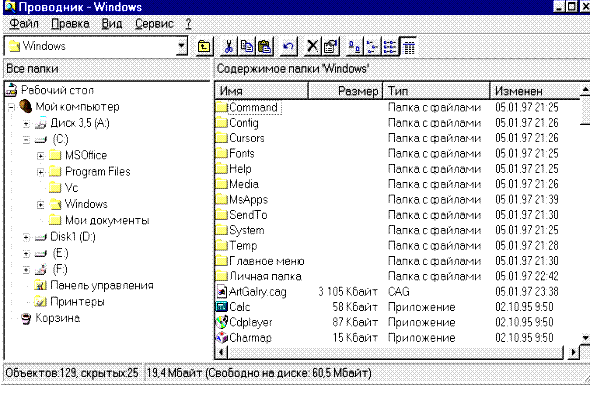This screenshot has height=394, width=590.
Task: Sort by Имя column header
Action: point(262,91)
